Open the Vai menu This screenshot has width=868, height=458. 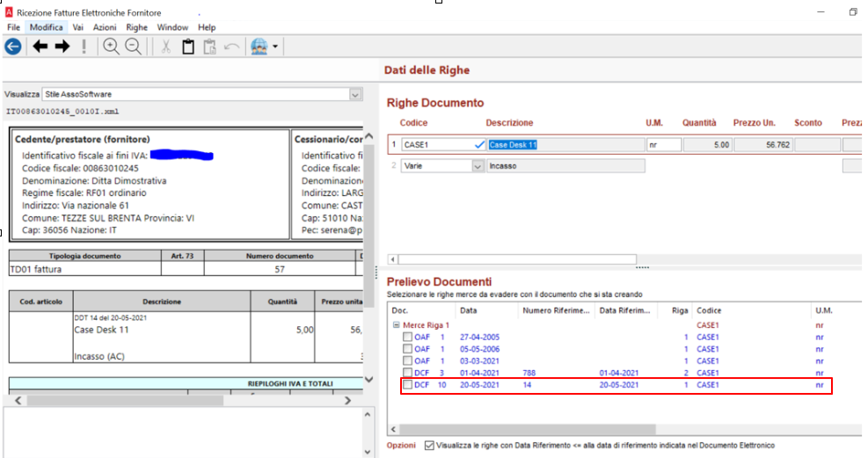pos(78,27)
